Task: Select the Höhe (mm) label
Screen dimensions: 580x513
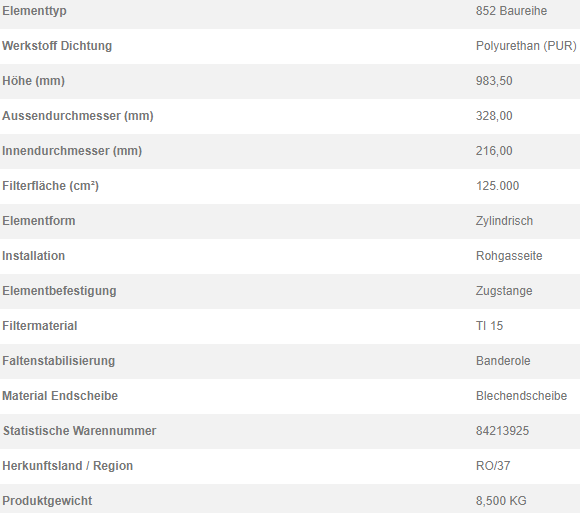Action: click(x=33, y=81)
